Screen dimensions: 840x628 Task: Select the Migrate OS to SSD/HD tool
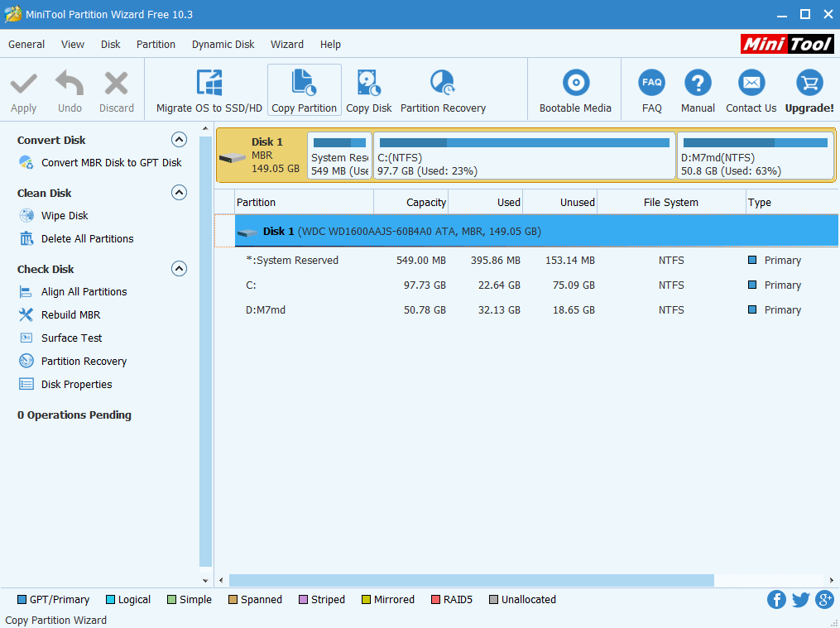[208, 89]
